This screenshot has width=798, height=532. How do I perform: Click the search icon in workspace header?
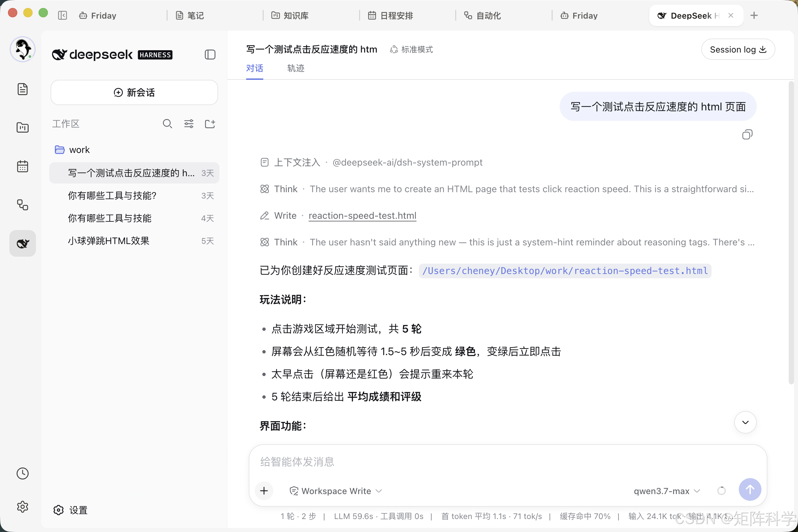point(167,124)
